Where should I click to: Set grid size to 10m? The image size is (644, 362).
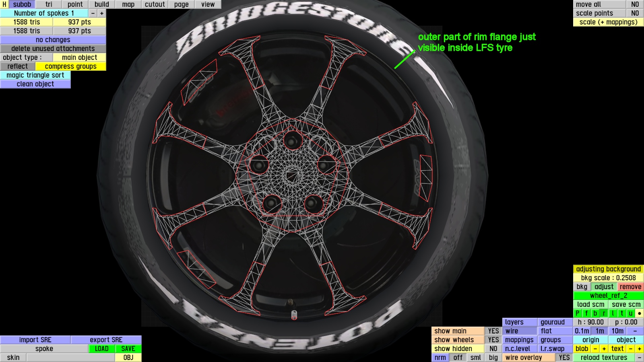pyautogui.click(x=617, y=331)
